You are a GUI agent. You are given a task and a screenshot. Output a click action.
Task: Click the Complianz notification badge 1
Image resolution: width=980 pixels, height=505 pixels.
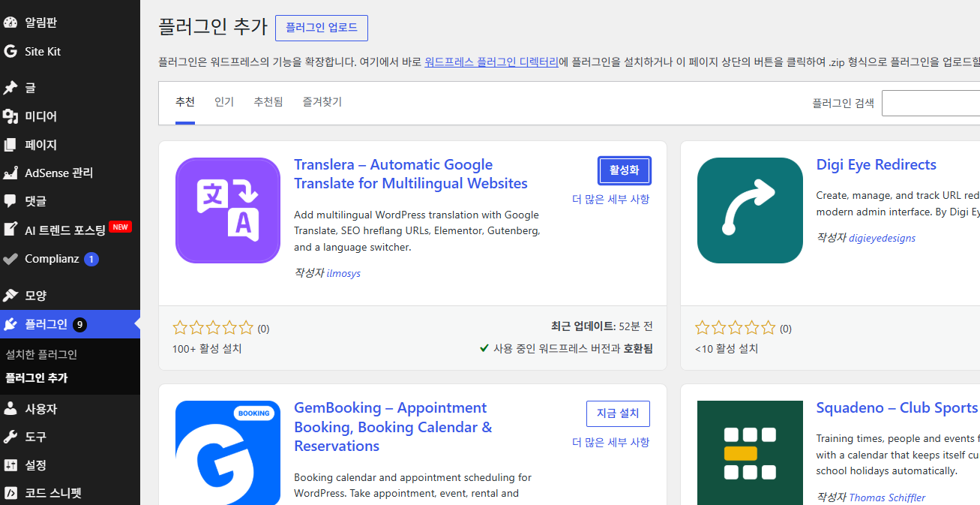[x=91, y=260]
